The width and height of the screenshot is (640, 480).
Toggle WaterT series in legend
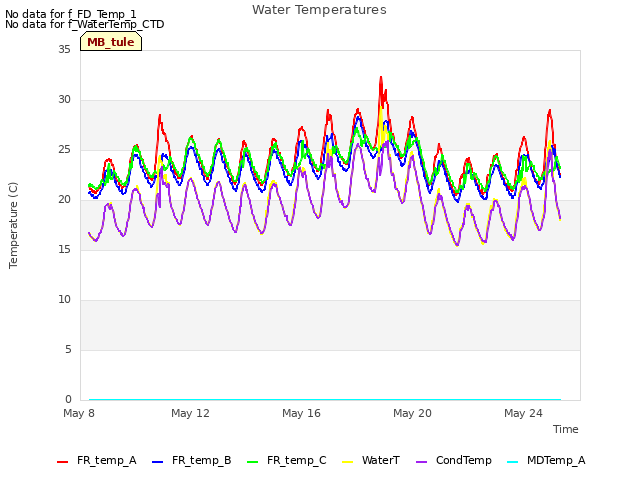point(371,461)
